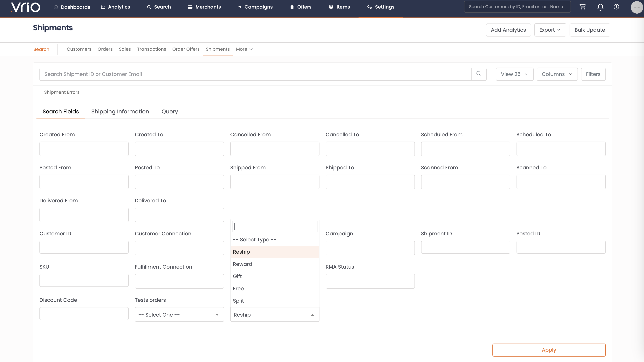This screenshot has width=644, height=362.
Task: Expand the Columns dropdown
Action: tap(557, 74)
